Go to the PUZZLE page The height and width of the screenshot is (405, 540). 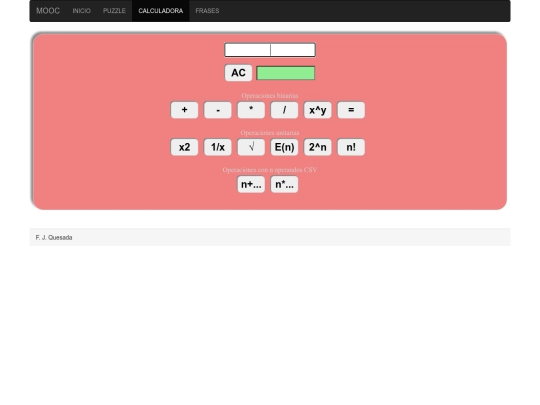pos(114,11)
